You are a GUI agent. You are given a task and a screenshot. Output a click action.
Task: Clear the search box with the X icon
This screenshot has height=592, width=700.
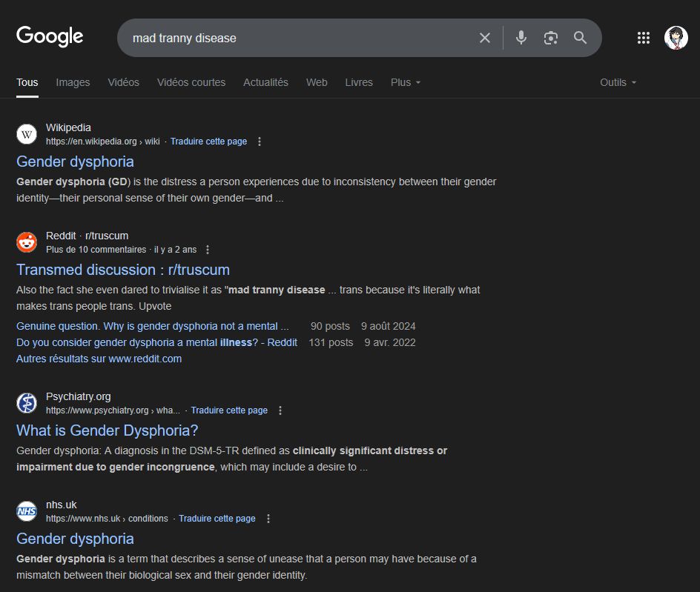(x=484, y=38)
